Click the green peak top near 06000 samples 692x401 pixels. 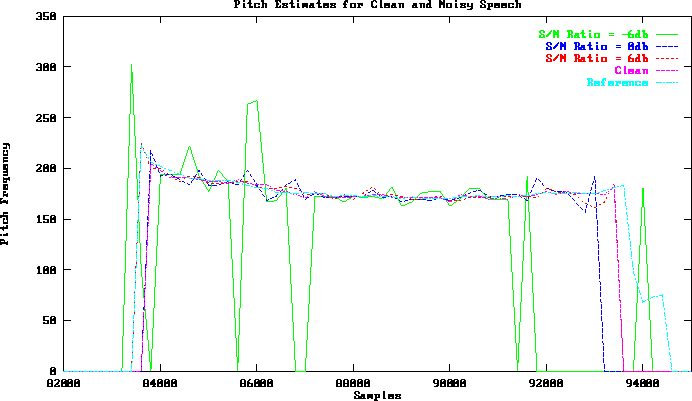pyautogui.click(x=257, y=101)
